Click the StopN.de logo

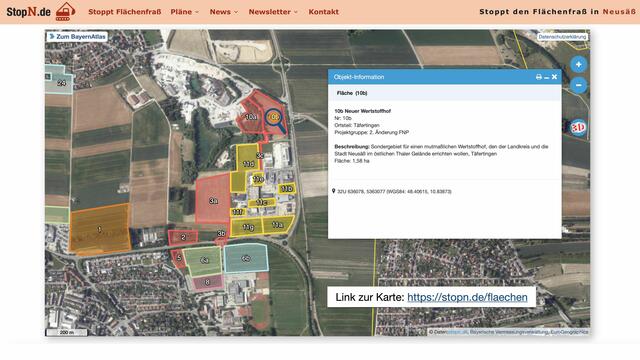coord(41,11)
